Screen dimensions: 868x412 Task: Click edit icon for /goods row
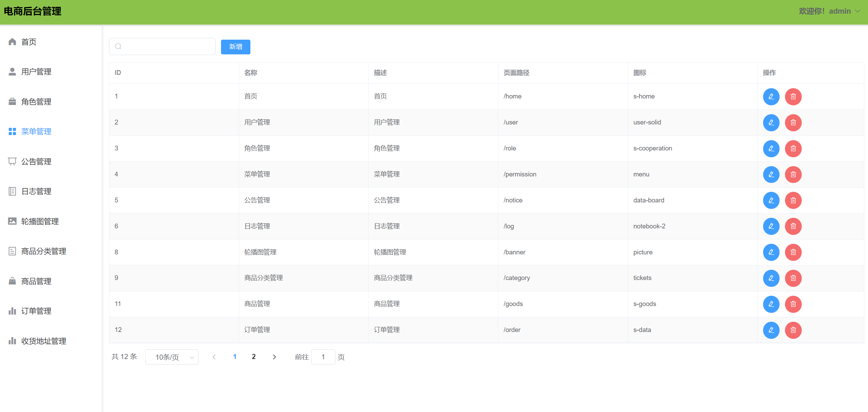tap(771, 304)
